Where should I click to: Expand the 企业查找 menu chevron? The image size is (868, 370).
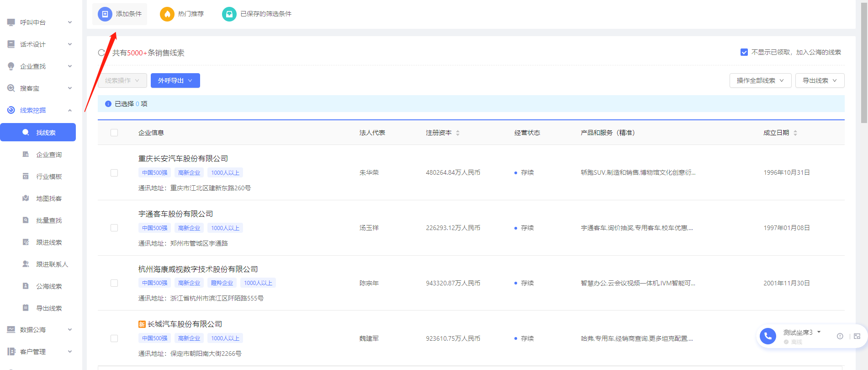[70, 66]
